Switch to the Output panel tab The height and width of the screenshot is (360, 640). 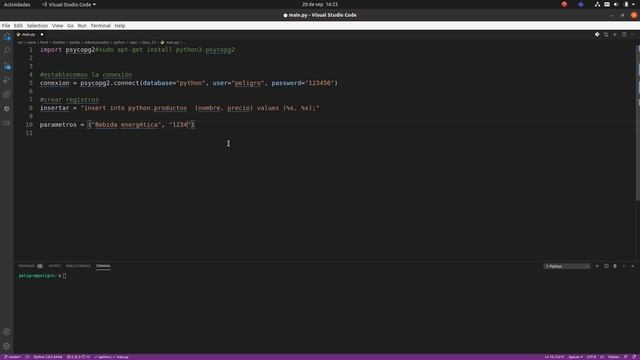pos(54,266)
